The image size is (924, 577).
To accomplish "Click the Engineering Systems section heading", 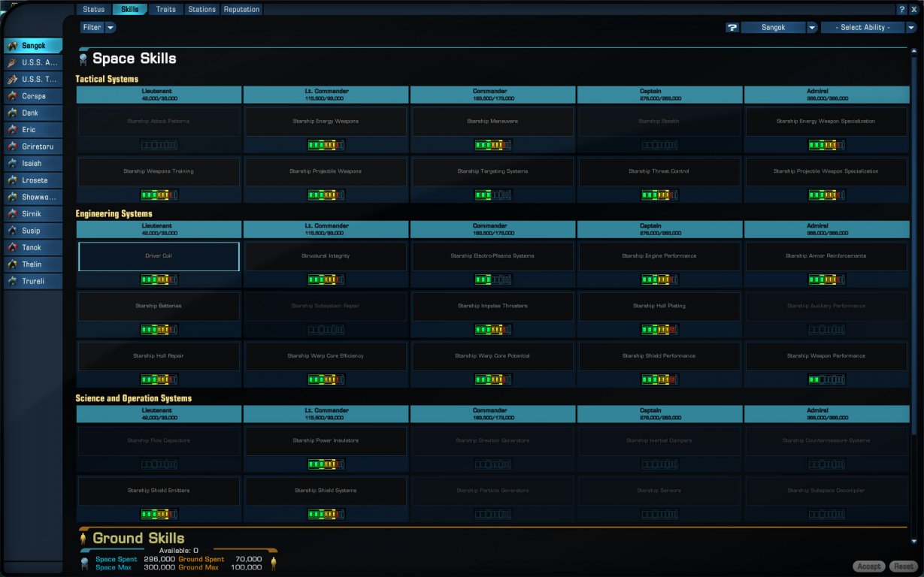I will coord(114,214).
